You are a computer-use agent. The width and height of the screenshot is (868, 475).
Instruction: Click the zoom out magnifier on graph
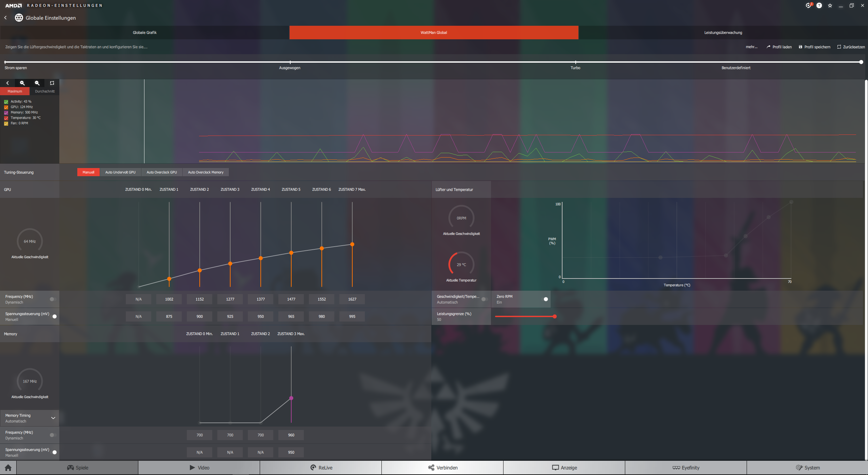click(37, 83)
